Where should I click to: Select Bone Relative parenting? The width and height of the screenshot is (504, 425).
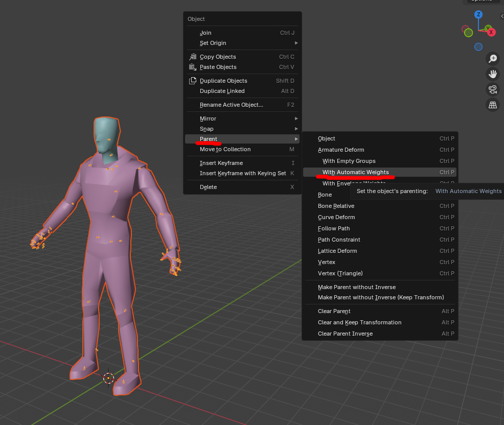click(380, 206)
